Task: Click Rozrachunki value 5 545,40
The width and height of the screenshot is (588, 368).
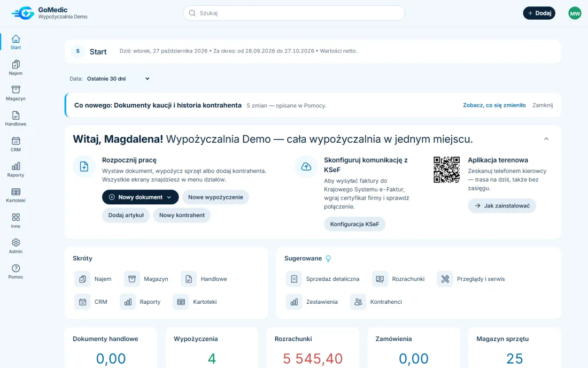Action: (312, 358)
